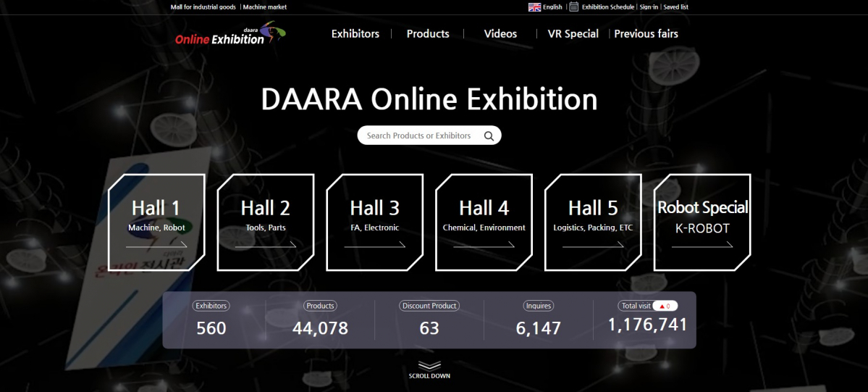Open VR Special page

(x=573, y=33)
